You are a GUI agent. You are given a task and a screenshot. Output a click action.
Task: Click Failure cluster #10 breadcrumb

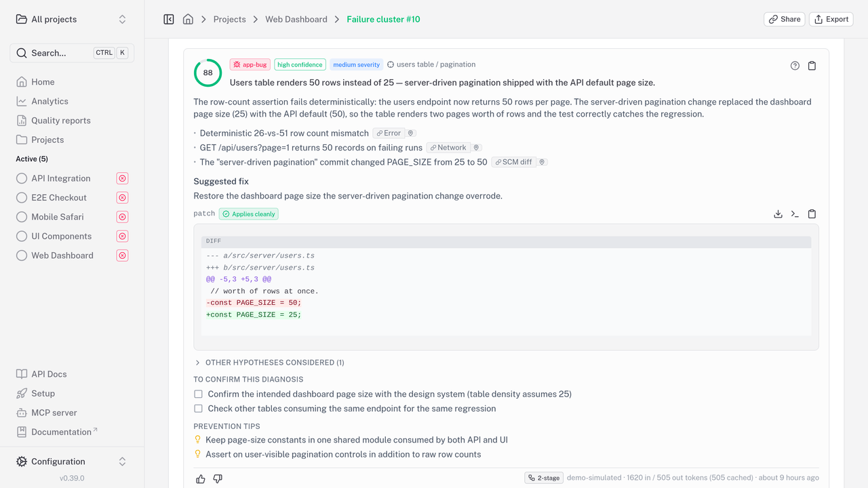point(383,19)
